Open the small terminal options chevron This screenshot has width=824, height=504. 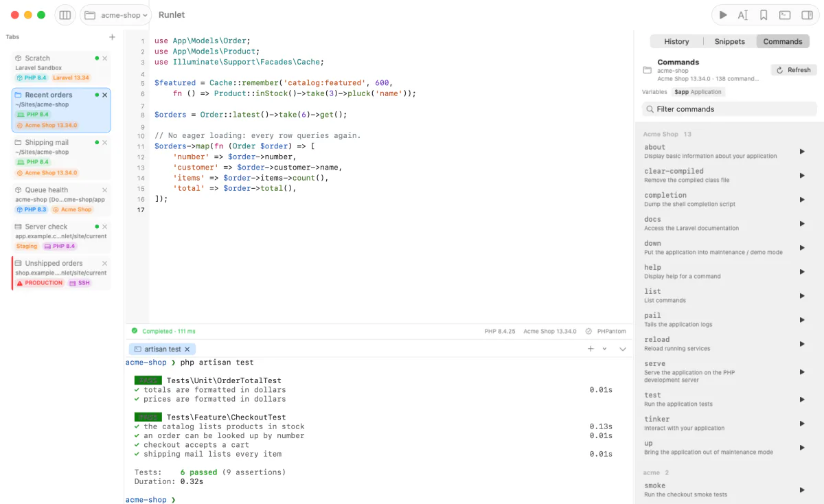604,349
